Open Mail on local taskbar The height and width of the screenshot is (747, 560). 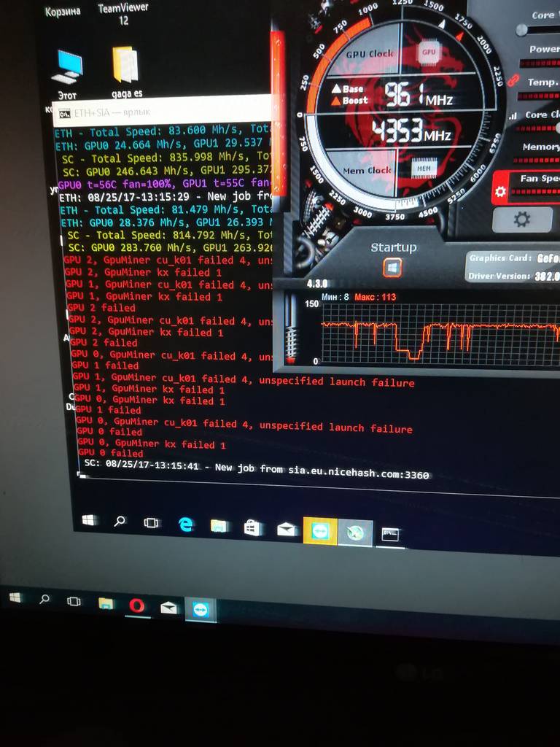168,608
